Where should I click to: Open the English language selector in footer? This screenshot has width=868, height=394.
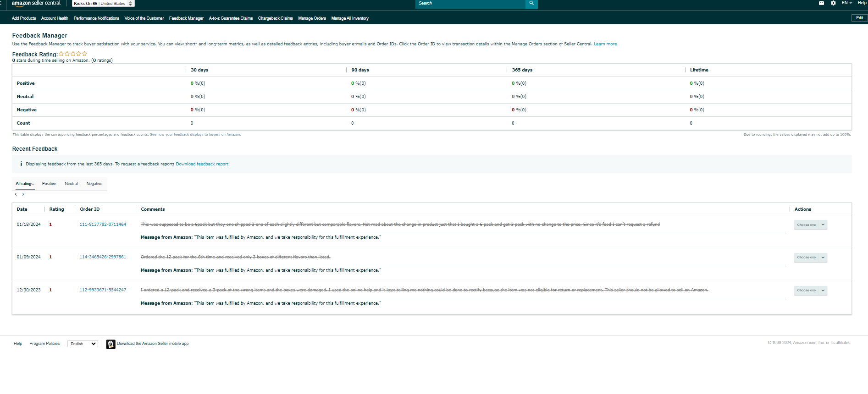click(83, 344)
